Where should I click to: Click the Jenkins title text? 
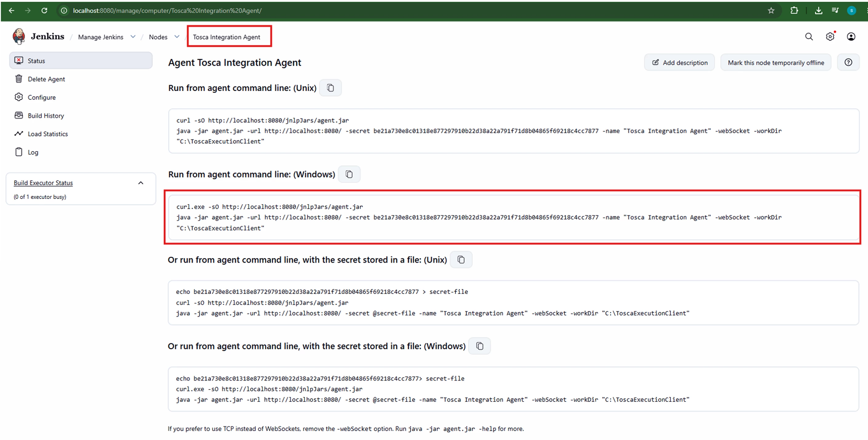pyautogui.click(x=48, y=36)
